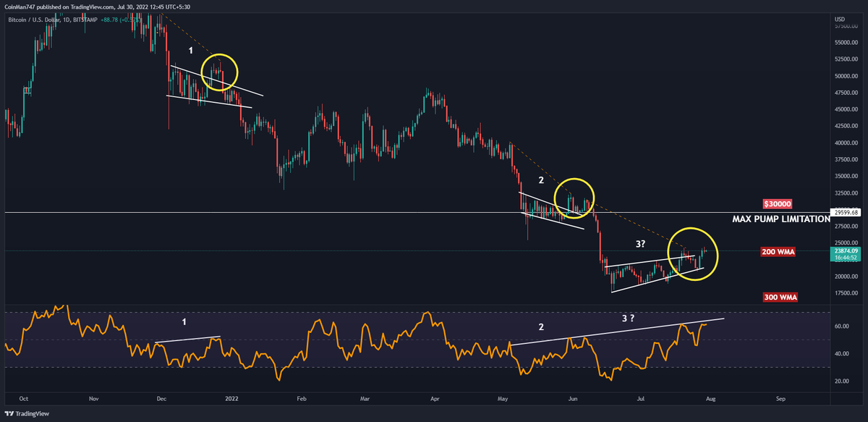The height and width of the screenshot is (422, 868).
Task: Click the Mar label on the time axis
Action: click(x=365, y=398)
